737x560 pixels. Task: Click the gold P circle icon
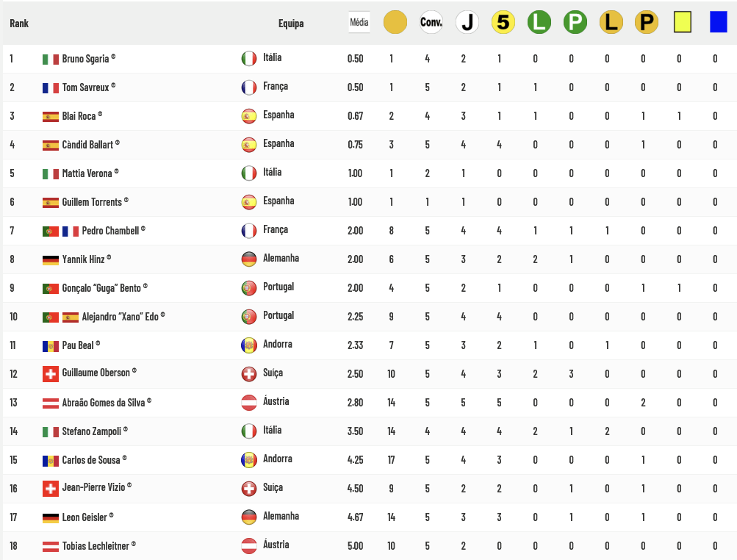pyautogui.click(x=647, y=22)
